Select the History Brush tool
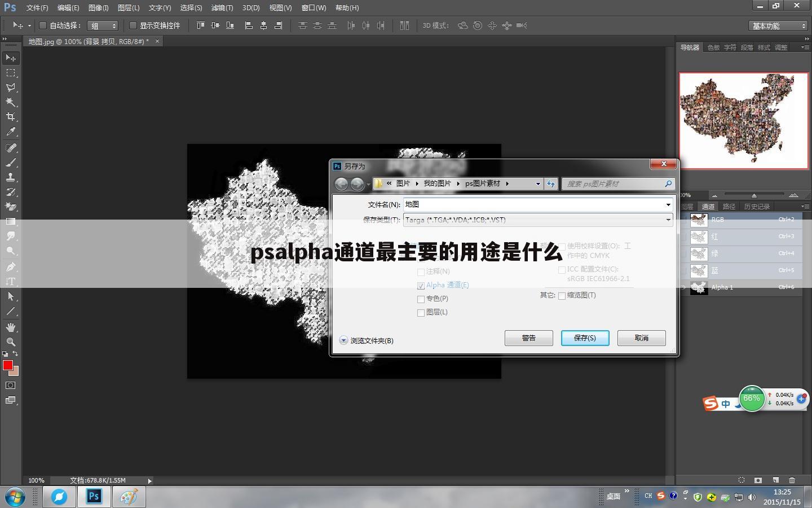The width and height of the screenshot is (812, 508). click(x=11, y=192)
